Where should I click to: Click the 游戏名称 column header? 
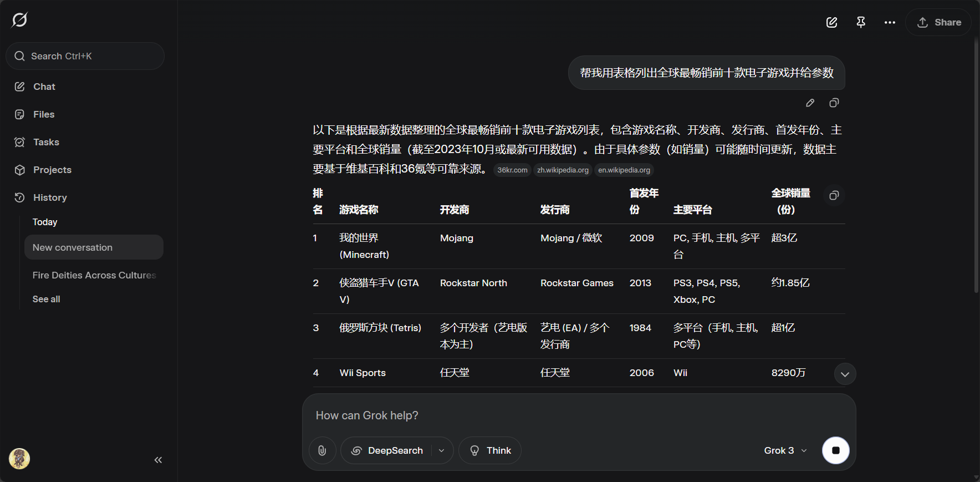coord(359,210)
